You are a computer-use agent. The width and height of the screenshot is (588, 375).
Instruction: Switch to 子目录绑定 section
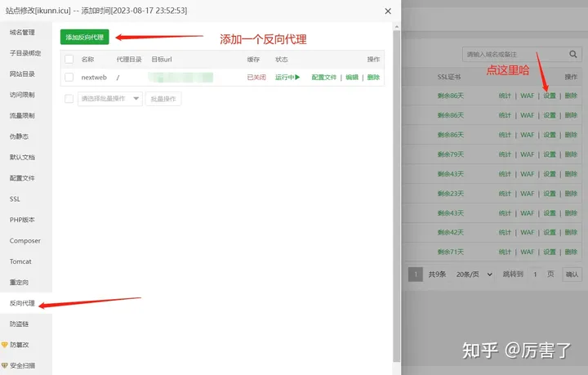[x=25, y=53]
